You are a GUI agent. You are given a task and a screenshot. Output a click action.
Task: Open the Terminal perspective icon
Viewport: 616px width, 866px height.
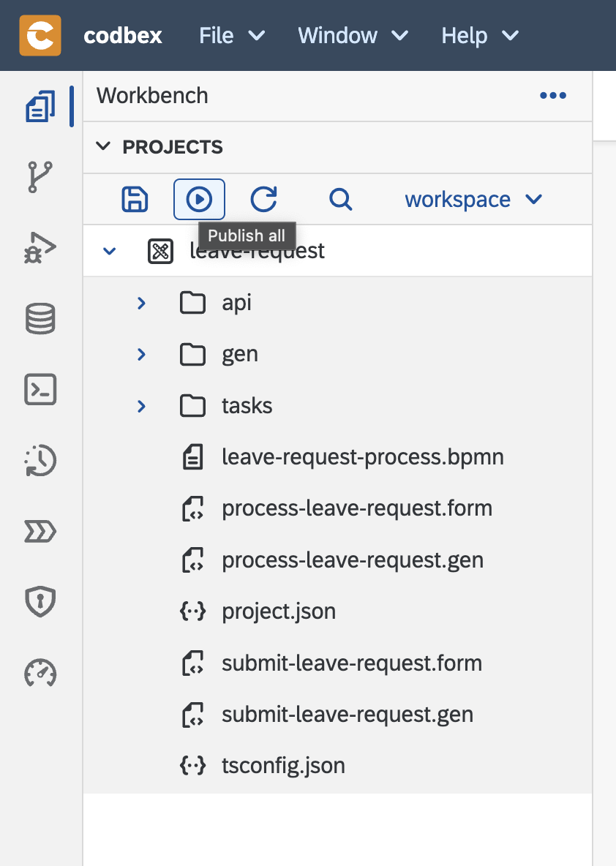pos(40,389)
